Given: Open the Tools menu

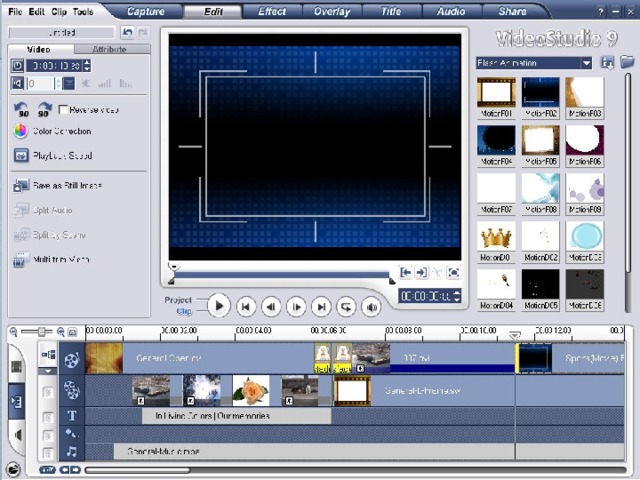Looking at the screenshot, I should click(x=83, y=12).
